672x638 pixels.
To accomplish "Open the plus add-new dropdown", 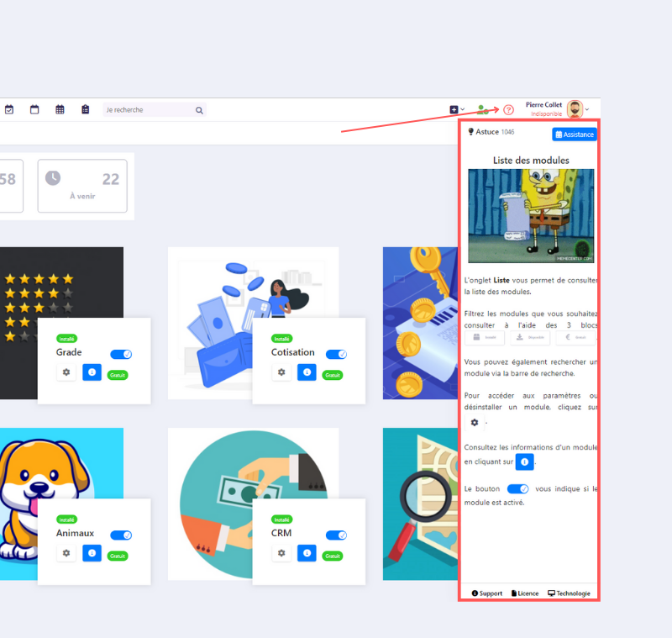I will 456,109.
